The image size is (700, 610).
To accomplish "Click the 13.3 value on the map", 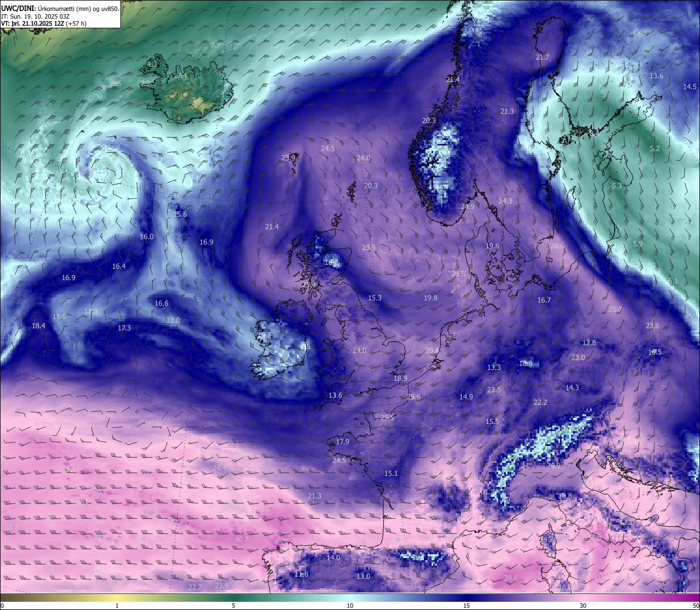I will pyautogui.click(x=494, y=367).
